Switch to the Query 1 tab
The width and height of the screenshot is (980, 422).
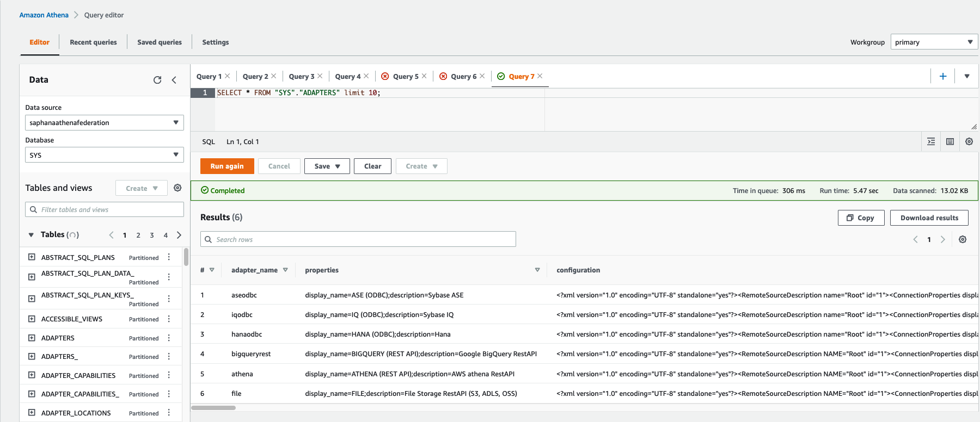tap(209, 77)
